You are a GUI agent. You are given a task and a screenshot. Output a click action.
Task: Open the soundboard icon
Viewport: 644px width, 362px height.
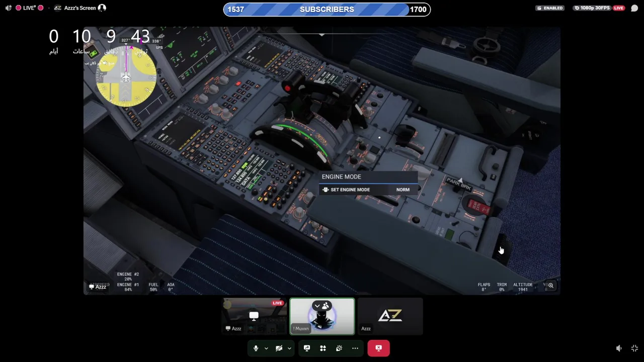(x=339, y=348)
